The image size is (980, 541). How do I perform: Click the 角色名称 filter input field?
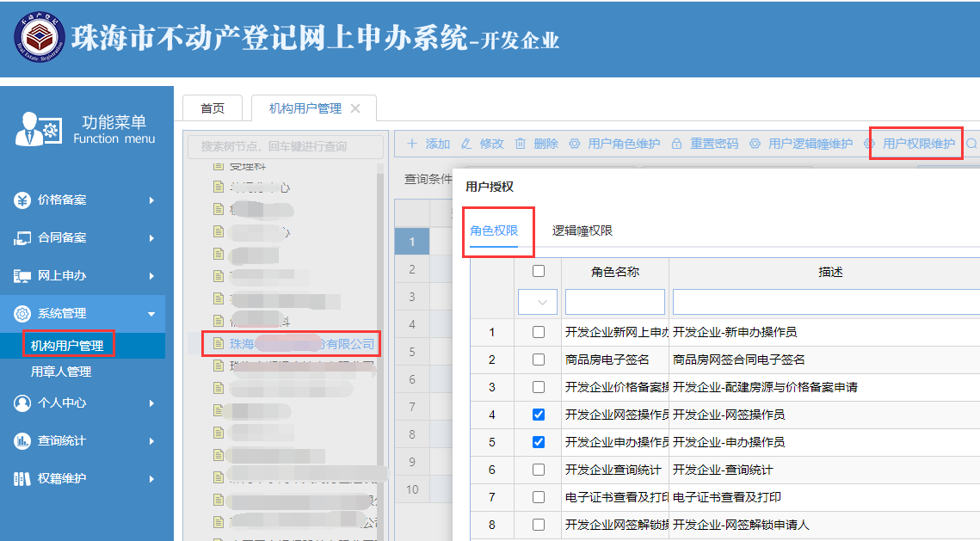[614, 302]
